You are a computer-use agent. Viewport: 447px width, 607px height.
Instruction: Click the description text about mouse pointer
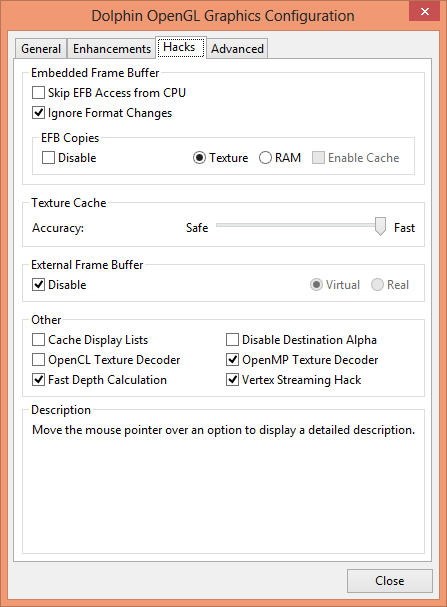point(224,430)
